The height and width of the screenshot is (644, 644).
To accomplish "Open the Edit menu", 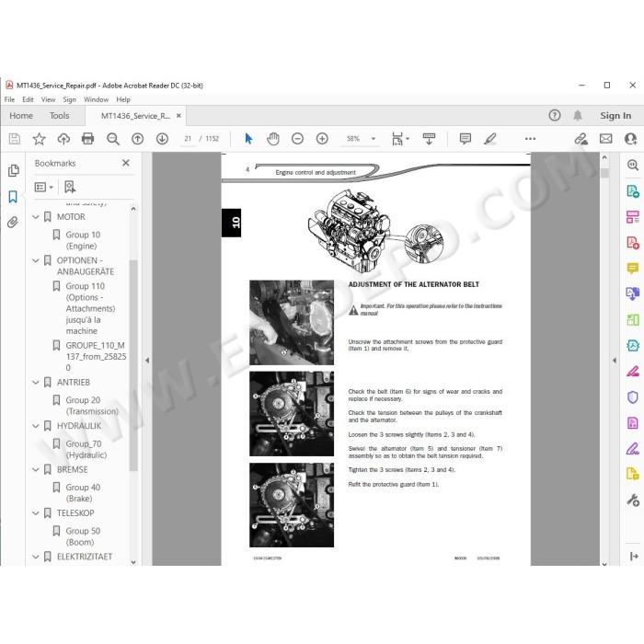I will point(28,99).
